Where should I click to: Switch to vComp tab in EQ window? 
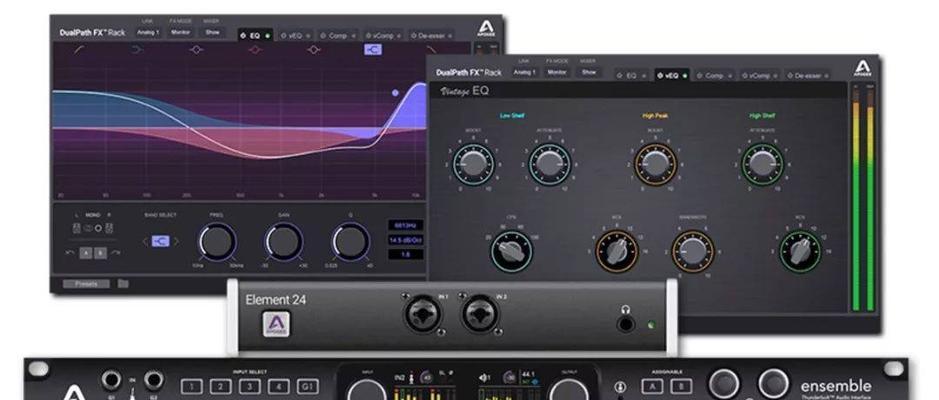pyautogui.click(x=384, y=36)
